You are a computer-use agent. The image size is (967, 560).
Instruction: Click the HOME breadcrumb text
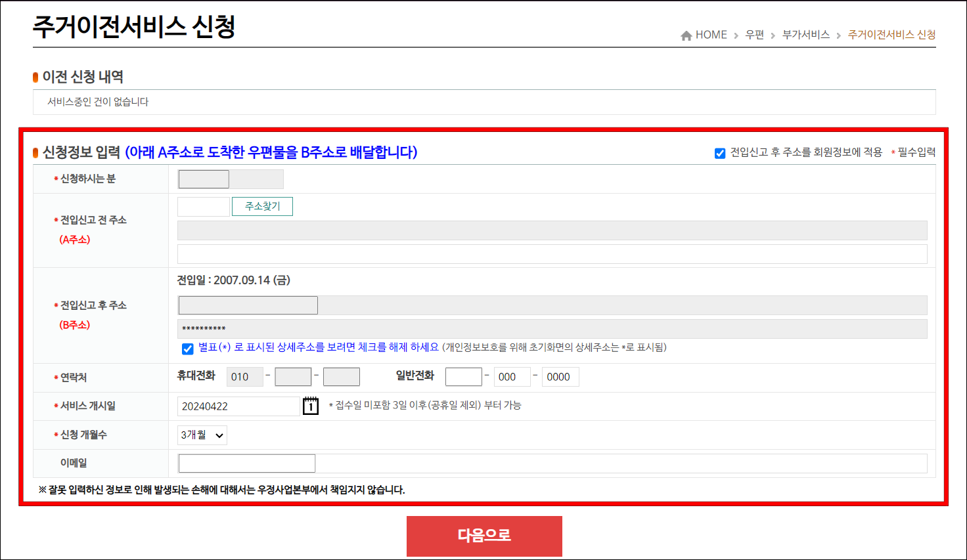(x=711, y=35)
